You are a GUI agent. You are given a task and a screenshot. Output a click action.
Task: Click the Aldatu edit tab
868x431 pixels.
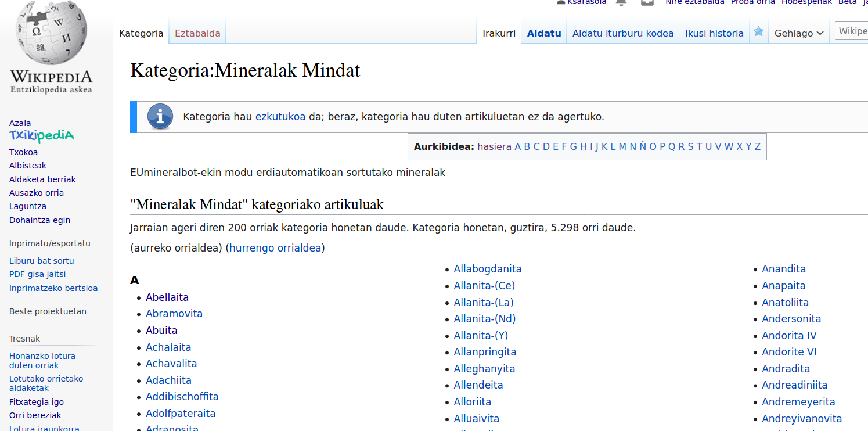pyautogui.click(x=544, y=33)
